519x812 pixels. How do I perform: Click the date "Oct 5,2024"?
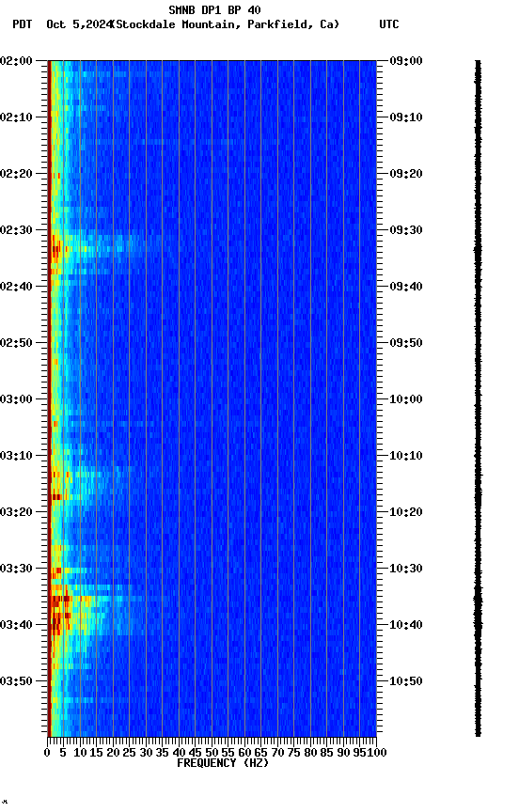79,24
